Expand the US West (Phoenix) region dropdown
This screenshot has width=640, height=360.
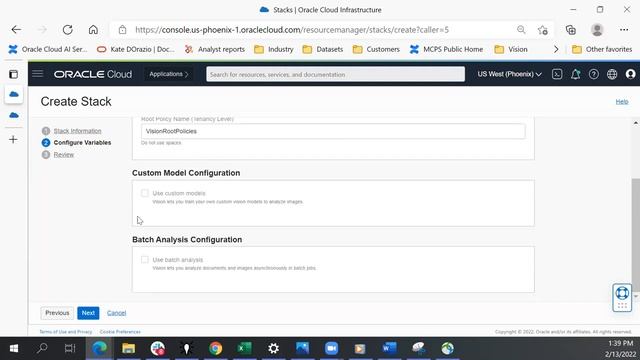tap(509, 74)
